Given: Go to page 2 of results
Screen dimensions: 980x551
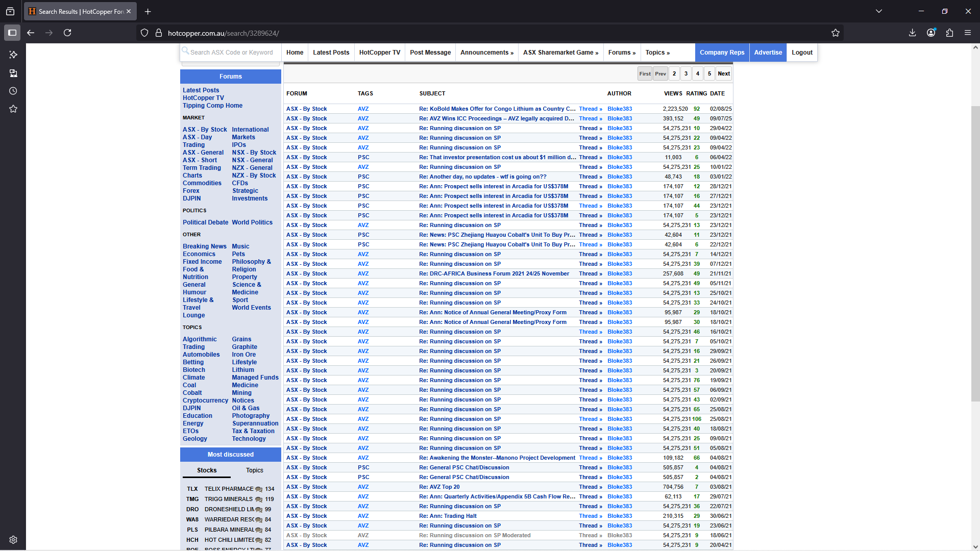Looking at the screenshot, I should (x=674, y=73).
